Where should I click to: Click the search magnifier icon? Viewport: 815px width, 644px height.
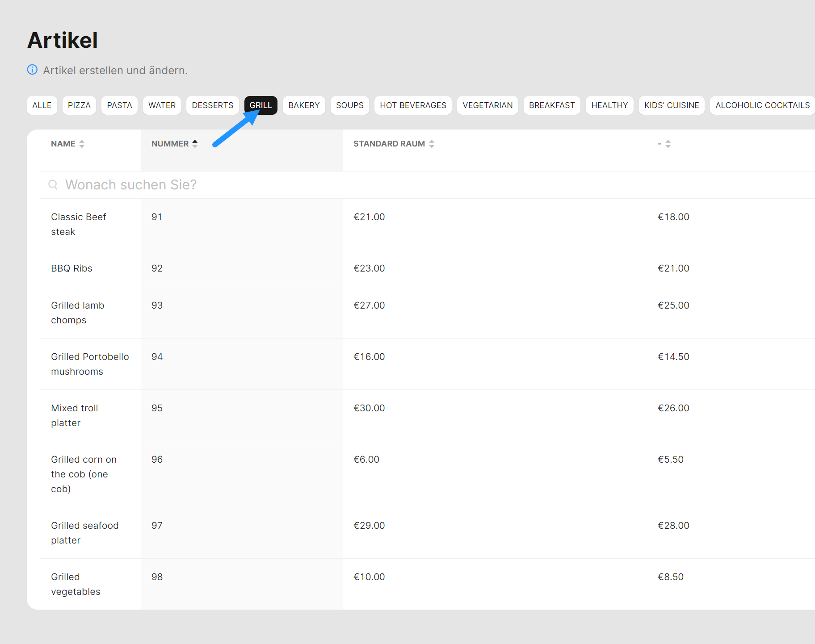[53, 184]
